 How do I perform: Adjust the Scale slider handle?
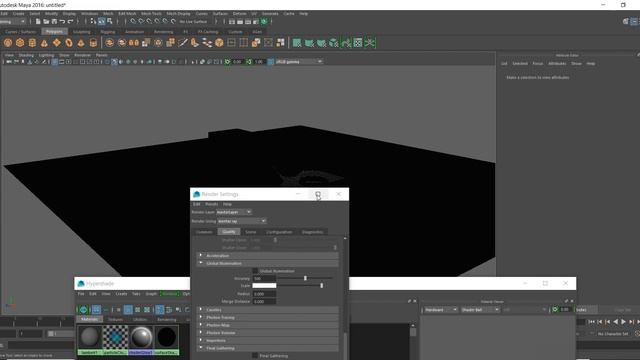point(322,286)
